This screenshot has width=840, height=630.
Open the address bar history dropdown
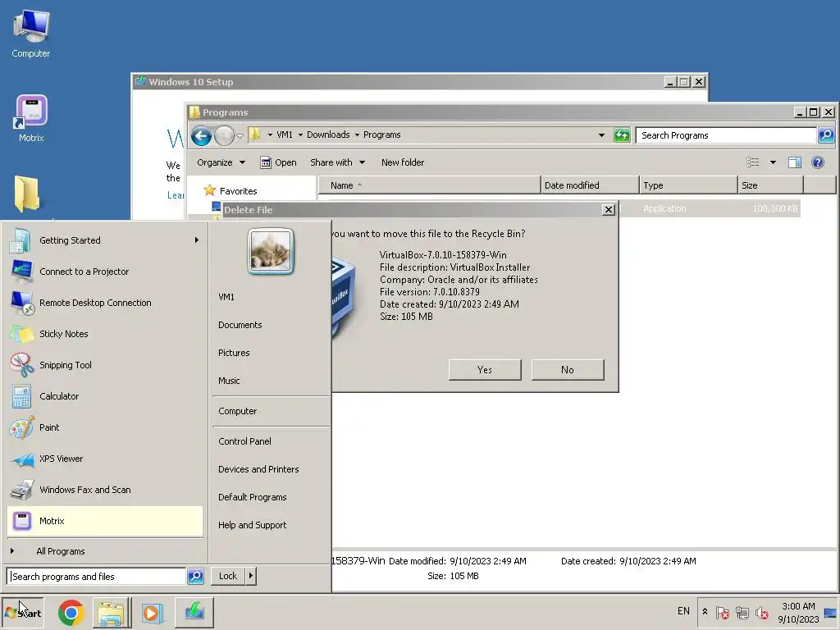tap(601, 135)
